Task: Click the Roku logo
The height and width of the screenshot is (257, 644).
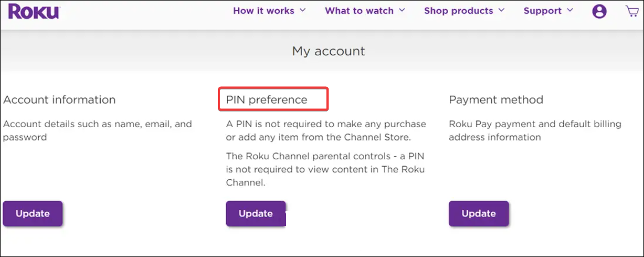Action: [34, 11]
